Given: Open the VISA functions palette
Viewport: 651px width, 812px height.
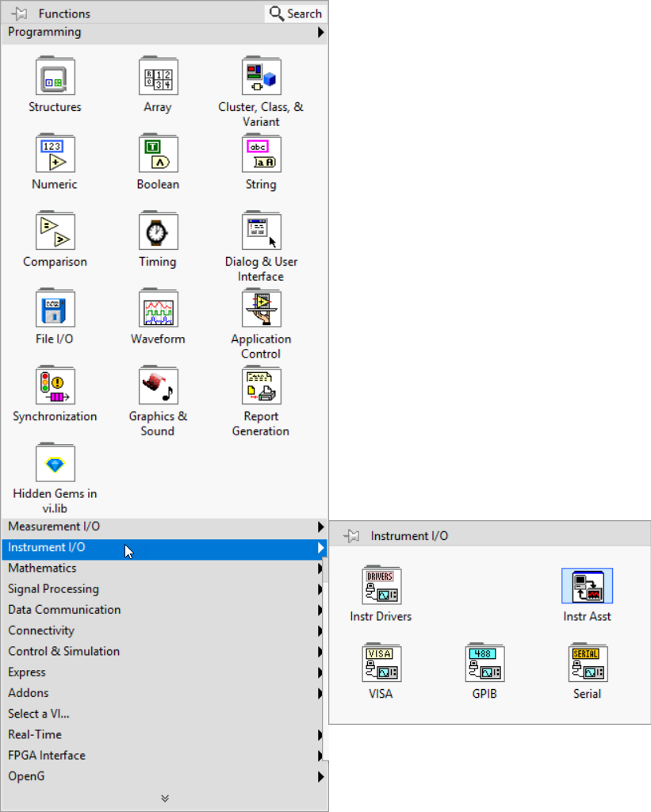Looking at the screenshot, I should point(381,663).
